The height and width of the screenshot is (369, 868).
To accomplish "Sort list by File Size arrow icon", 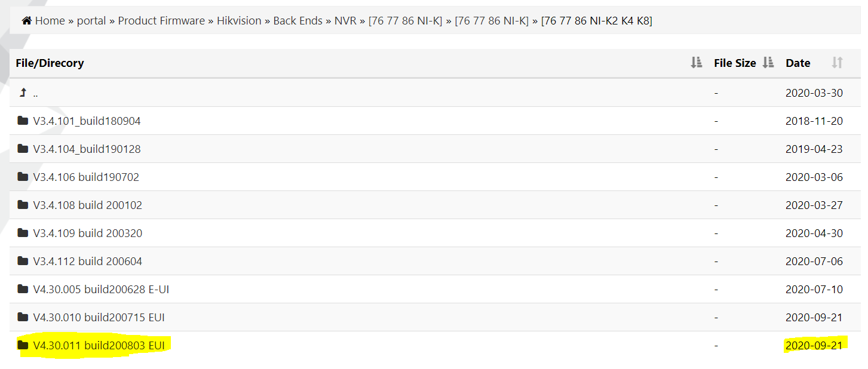I will click(x=768, y=63).
